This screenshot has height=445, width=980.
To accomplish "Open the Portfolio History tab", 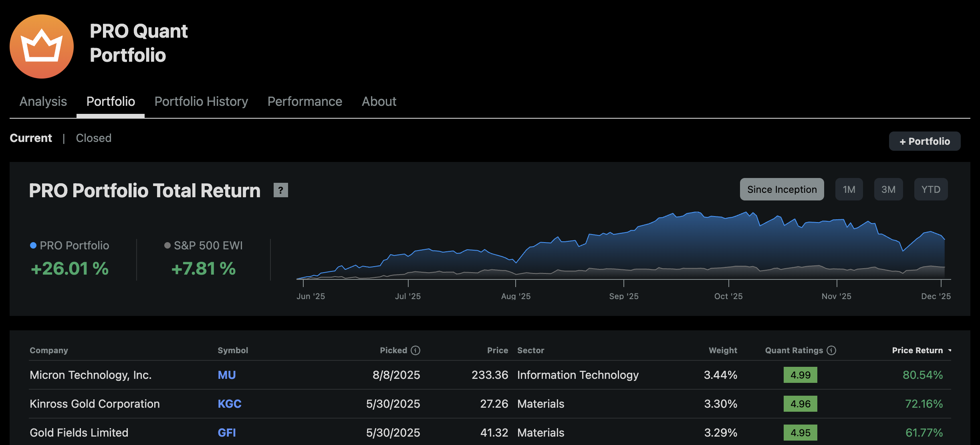I will (201, 101).
